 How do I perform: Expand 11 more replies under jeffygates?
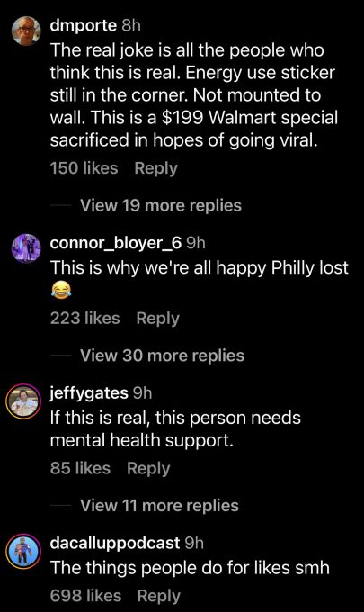[159, 505]
